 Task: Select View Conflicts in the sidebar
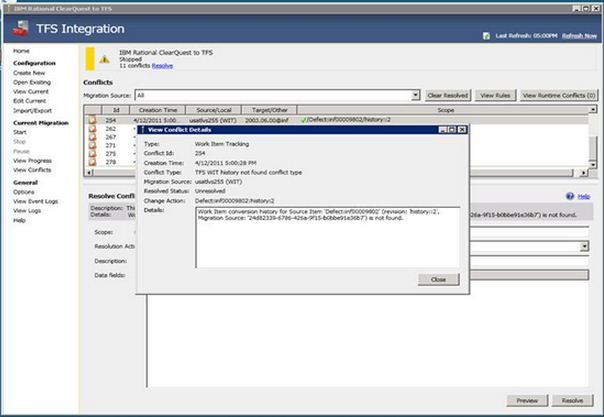click(32, 170)
